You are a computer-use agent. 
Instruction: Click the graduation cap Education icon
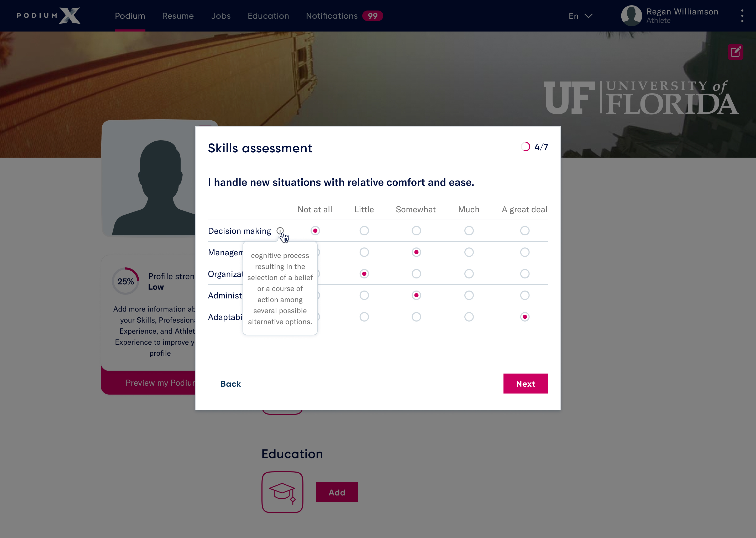282,492
